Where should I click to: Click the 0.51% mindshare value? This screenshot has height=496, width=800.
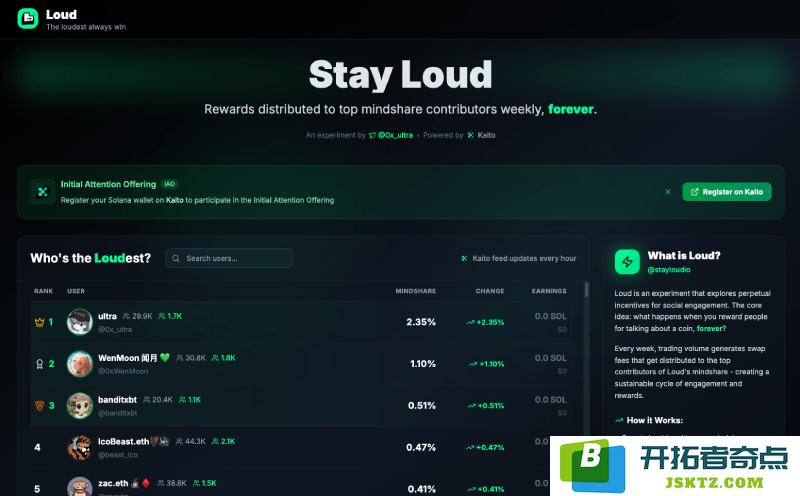click(422, 406)
